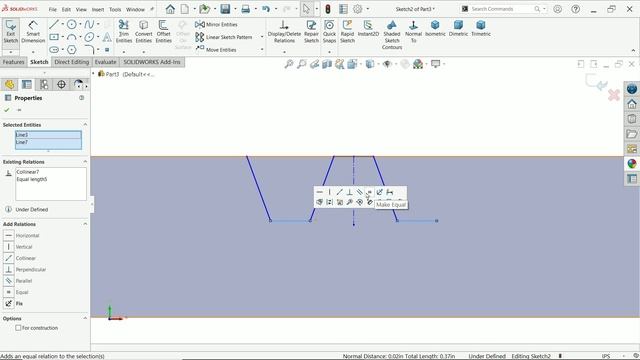Confirm properties with green checkmark
This screenshot has height=360, width=640.
pos(7,110)
